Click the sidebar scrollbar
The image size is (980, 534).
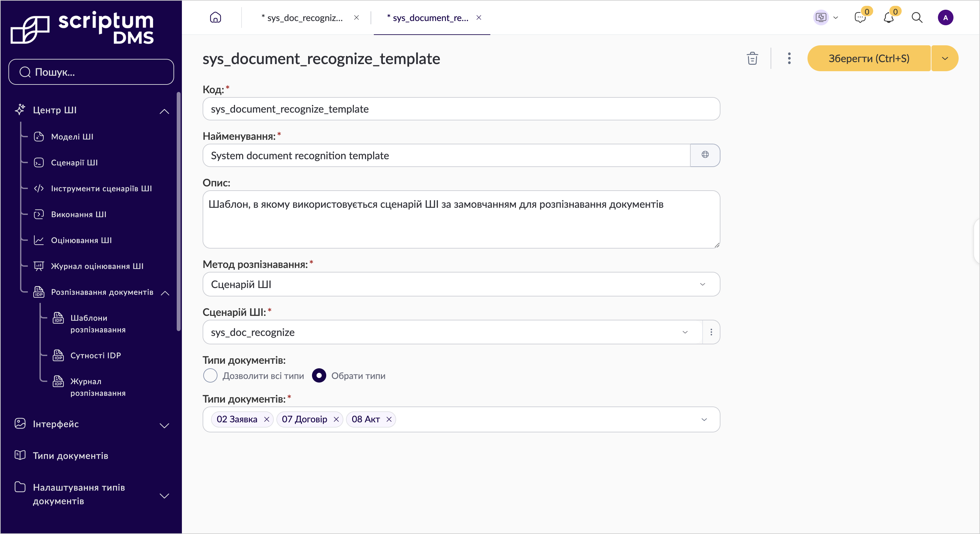tap(178, 211)
